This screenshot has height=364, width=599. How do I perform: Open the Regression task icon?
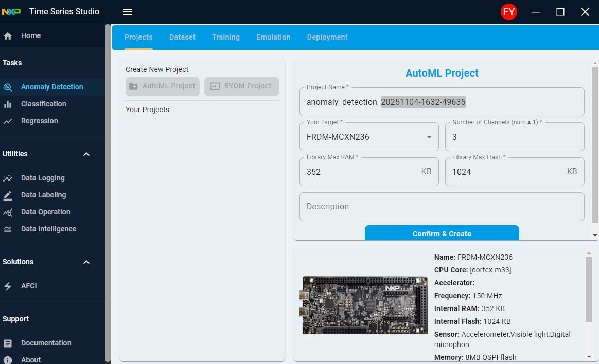tap(8, 121)
